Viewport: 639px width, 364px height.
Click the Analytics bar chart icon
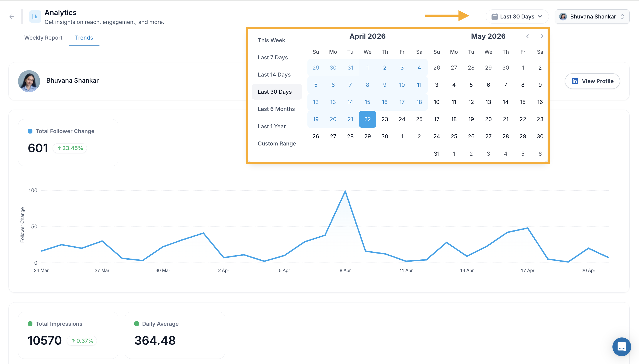(x=35, y=17)
